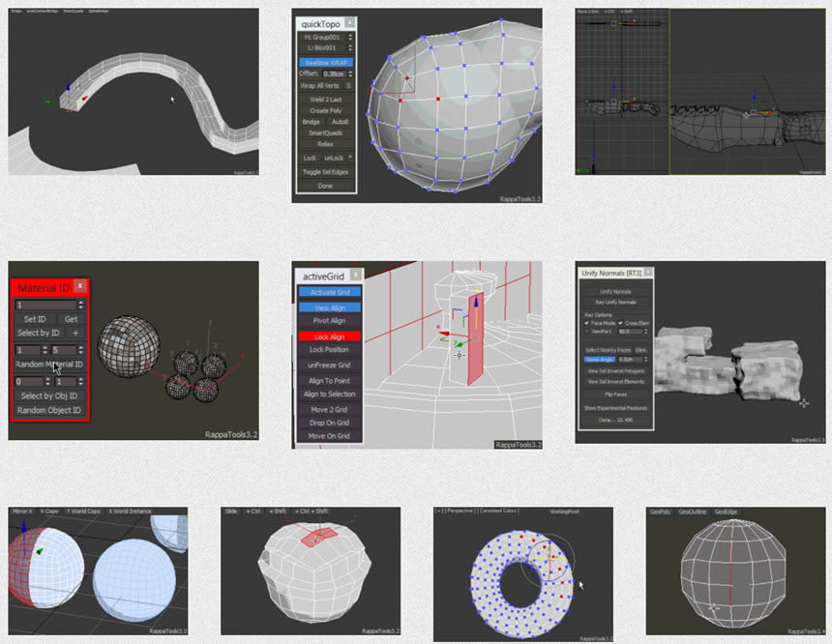Click the S button beside Wrap All Verts
This screenshot has height=644, width=832.
tap(348, 85)
